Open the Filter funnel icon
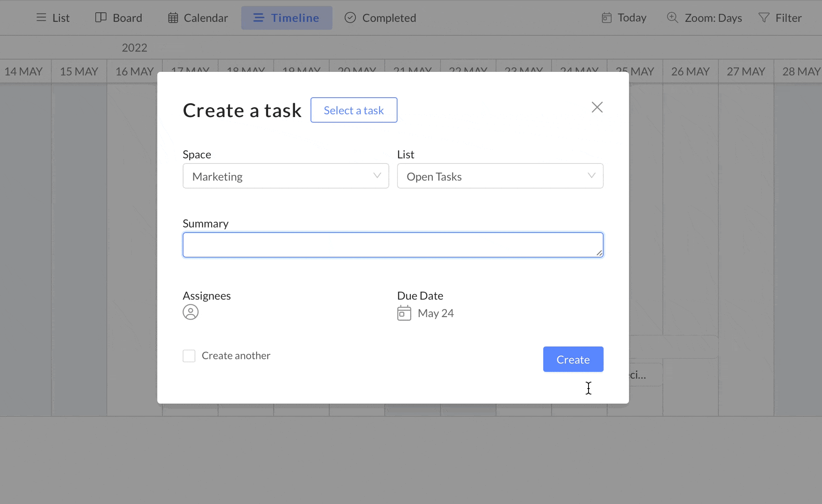 click(x=764, y=18)
